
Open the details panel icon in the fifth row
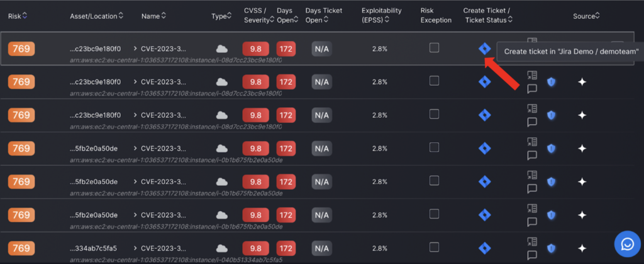(x=532, y=175)
